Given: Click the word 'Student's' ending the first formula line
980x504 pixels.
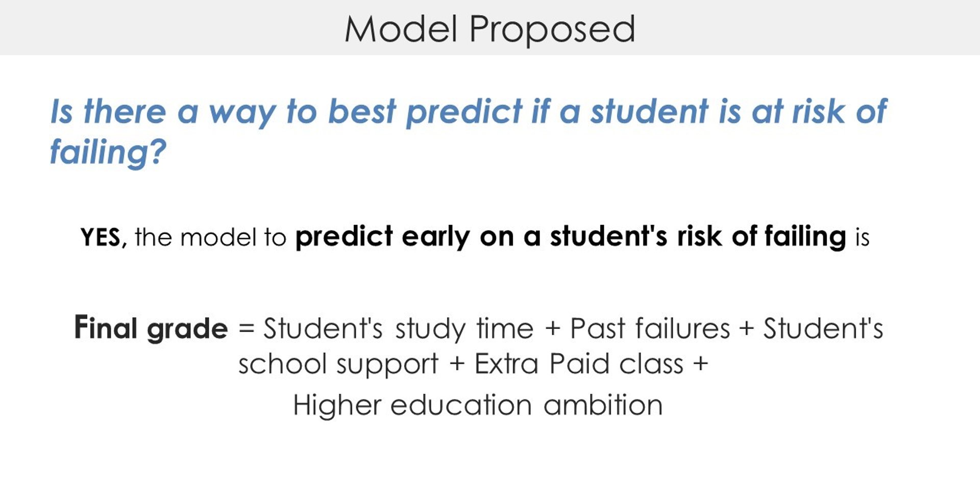Looking at the screenshot, I should pos(823,329).
